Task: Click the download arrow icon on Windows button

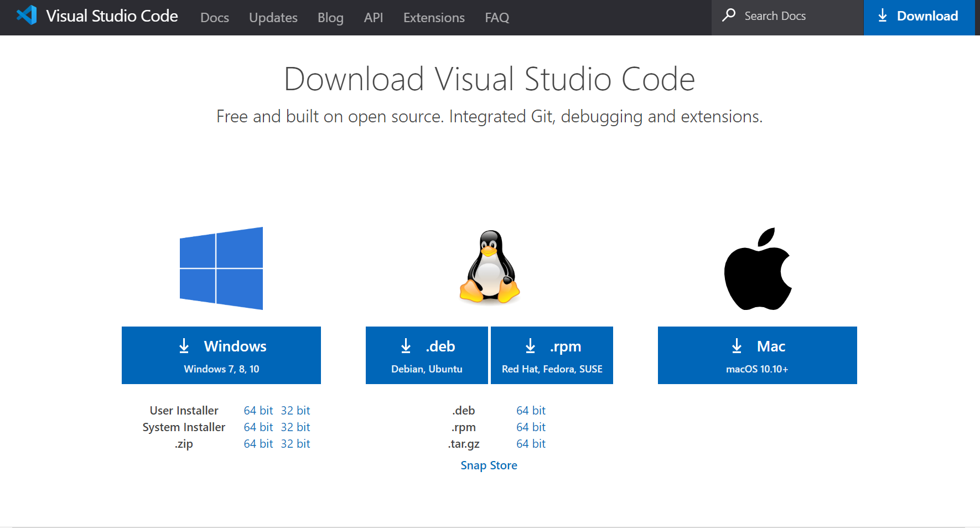Action: (x=184, y=346)
